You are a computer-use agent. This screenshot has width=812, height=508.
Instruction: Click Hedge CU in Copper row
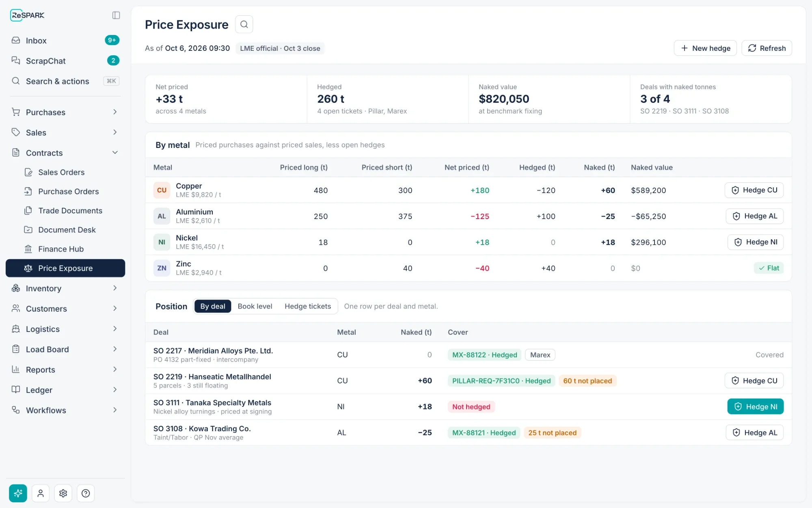tap(754, 190)
